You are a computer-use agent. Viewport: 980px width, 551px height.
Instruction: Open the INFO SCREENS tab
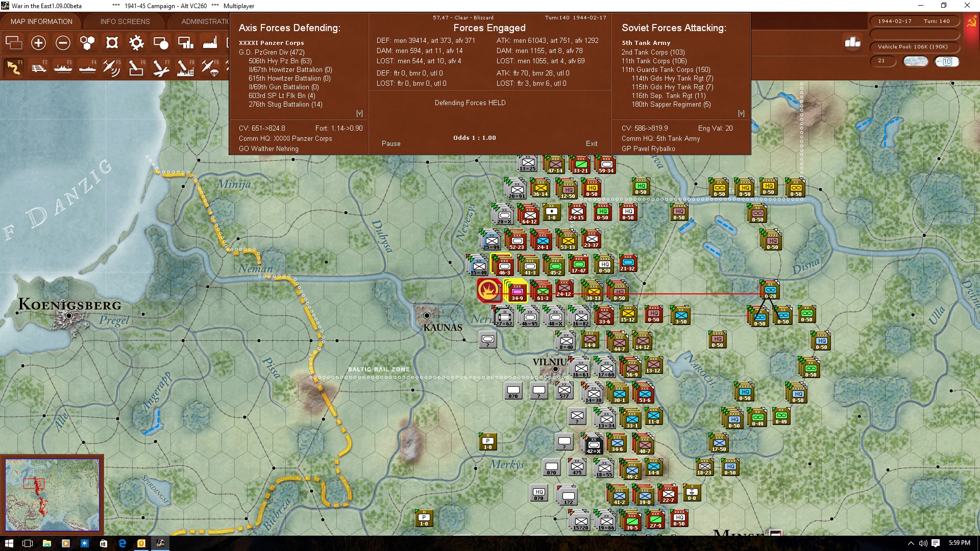click(x=125, y=21)
